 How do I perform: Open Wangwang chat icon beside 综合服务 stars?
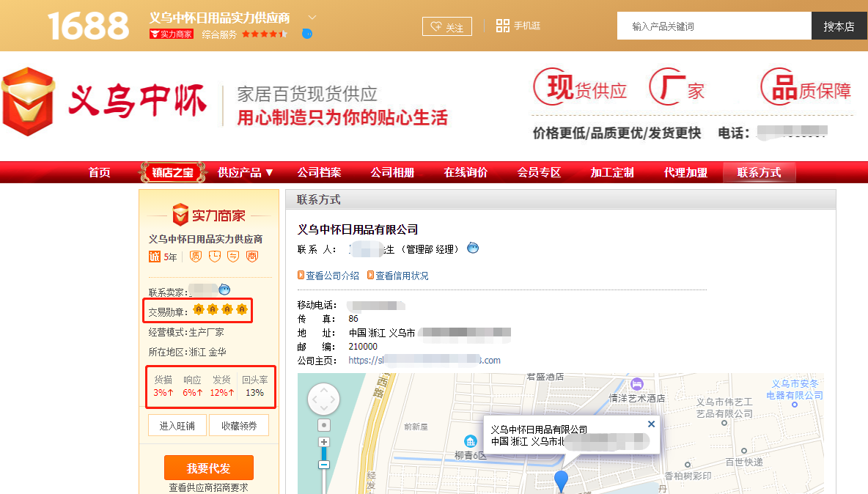(x=307, y=34)
